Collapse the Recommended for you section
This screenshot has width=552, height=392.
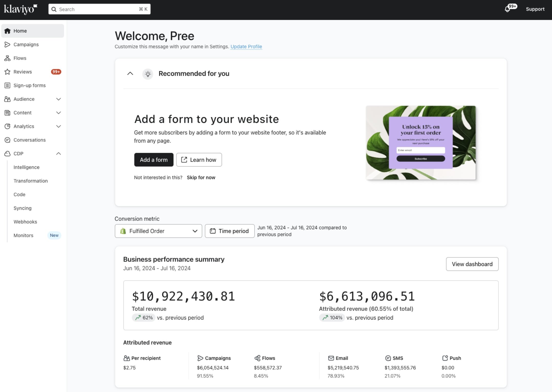point(130,74)
